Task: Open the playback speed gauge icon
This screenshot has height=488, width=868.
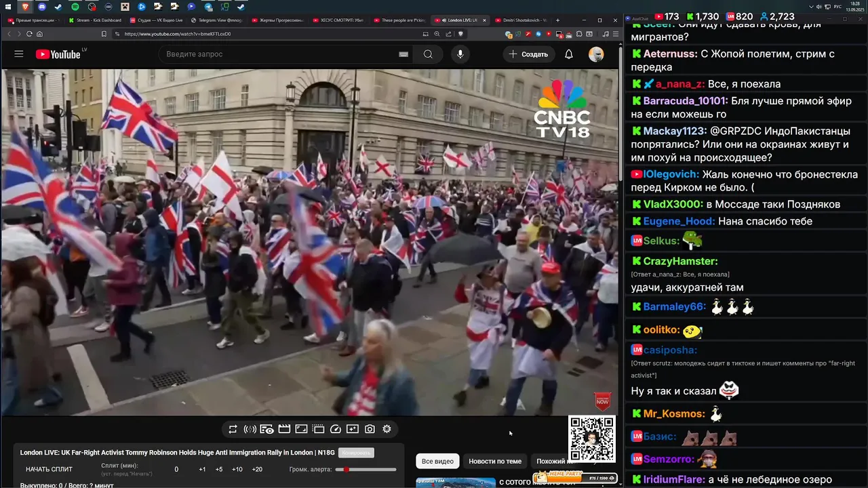Action: [335, 429]
